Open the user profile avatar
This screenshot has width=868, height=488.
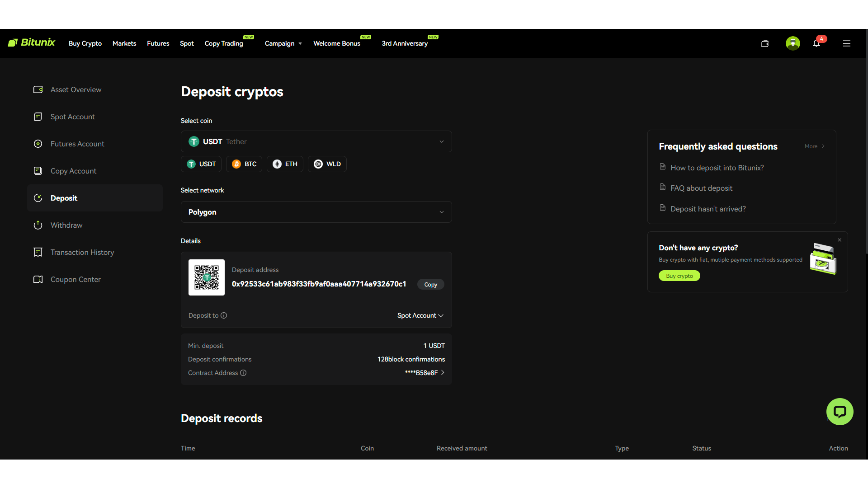(793, 43)
